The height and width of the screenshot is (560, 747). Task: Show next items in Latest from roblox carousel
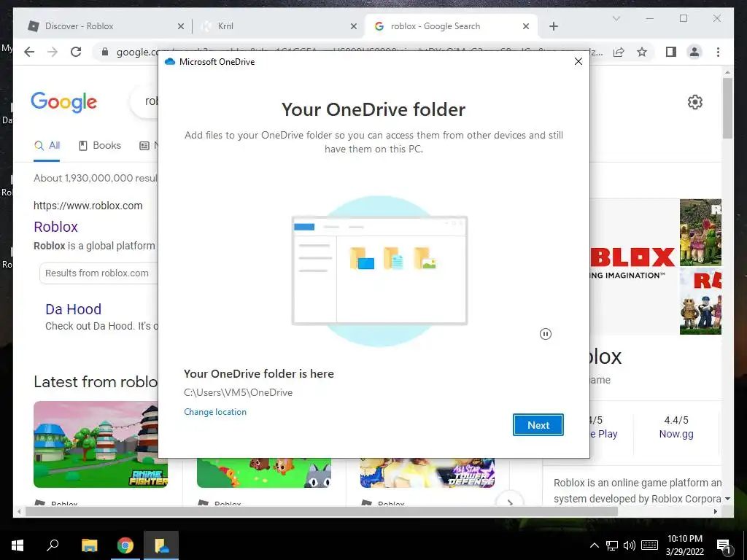(x=510, y=502)
